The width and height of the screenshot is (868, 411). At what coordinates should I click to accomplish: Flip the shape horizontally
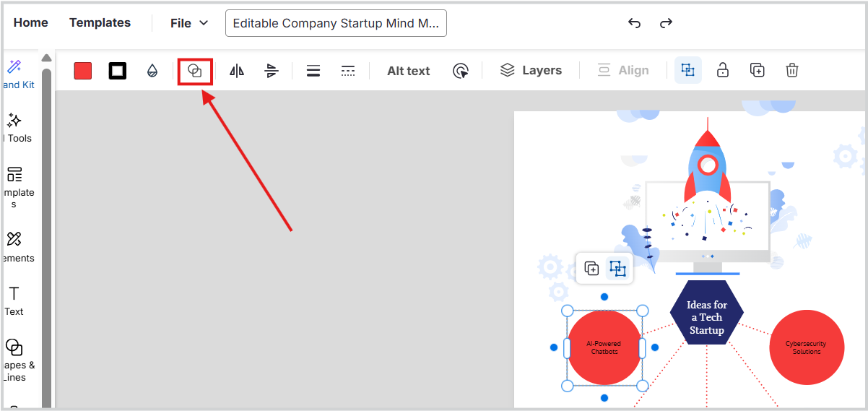pyautogui.click(x=237, y=71)
